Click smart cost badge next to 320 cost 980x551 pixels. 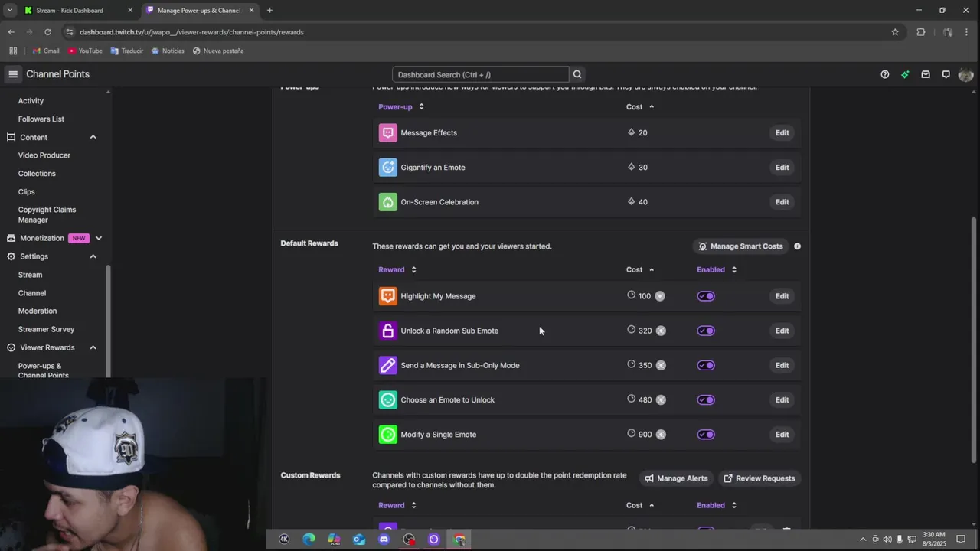pyautogui.click(x=661, y=331)
